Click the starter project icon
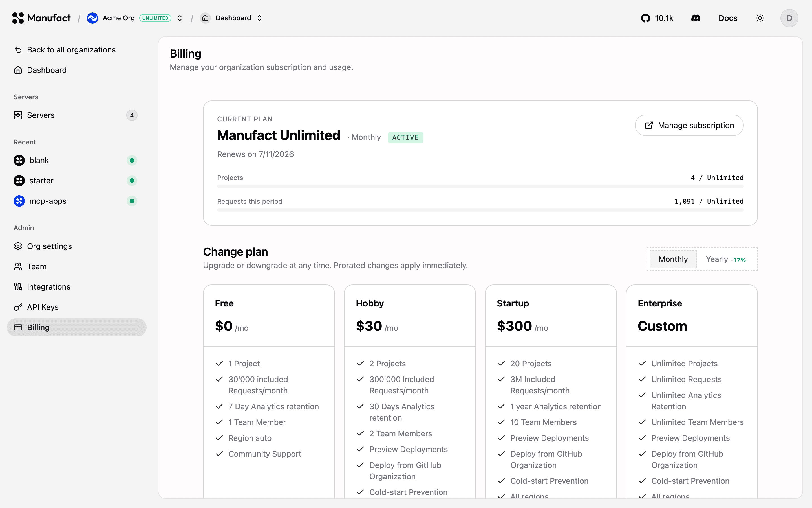Image resolution: width=812 pixels, height=508 pixels. (x=19, y=181)
